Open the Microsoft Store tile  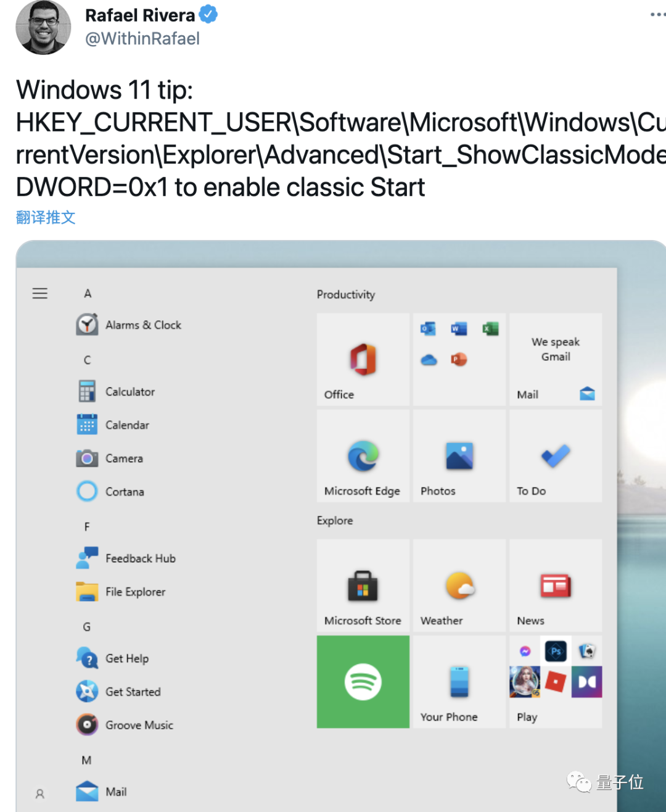(363, 586)
